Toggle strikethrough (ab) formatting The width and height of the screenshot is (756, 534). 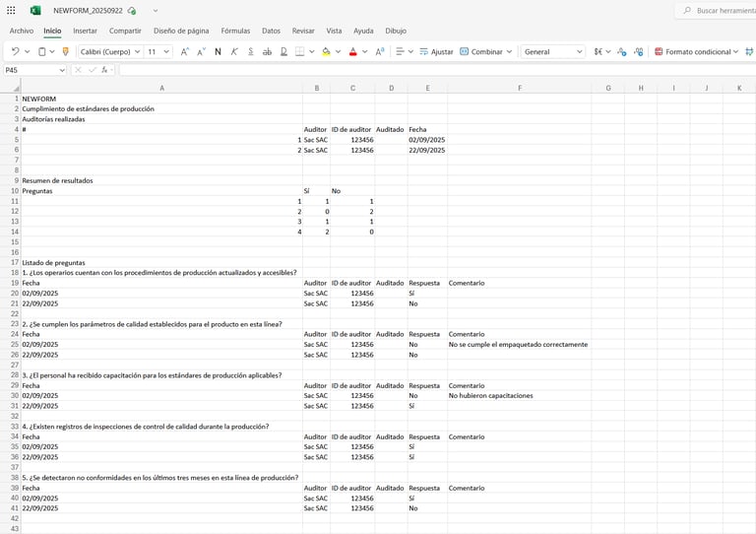pos(267,51)
